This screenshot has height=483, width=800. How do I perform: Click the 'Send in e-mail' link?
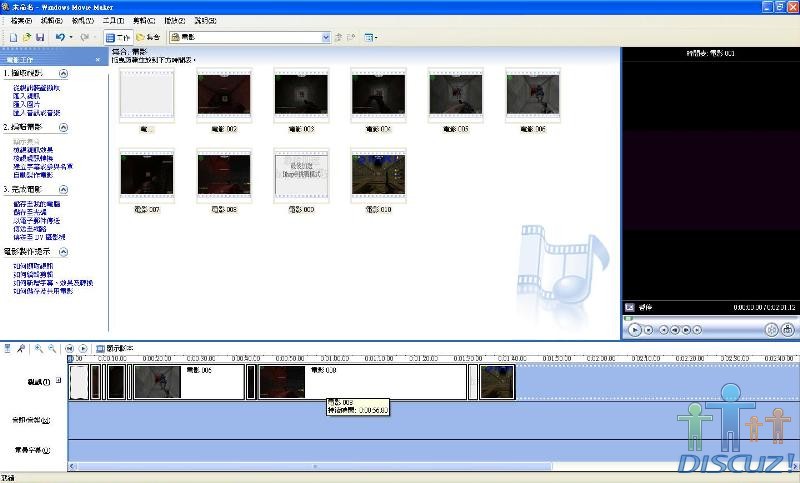point(37,220)
